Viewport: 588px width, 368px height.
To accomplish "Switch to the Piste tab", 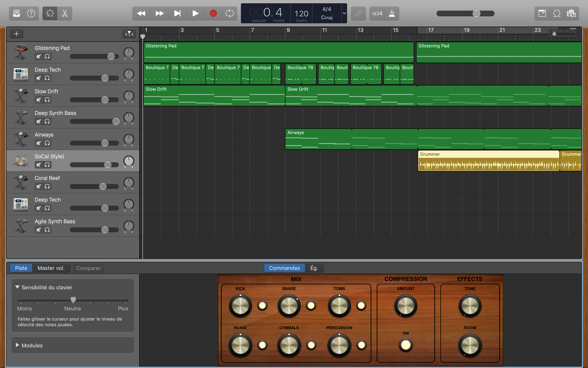I will click(x=21, y=268).
